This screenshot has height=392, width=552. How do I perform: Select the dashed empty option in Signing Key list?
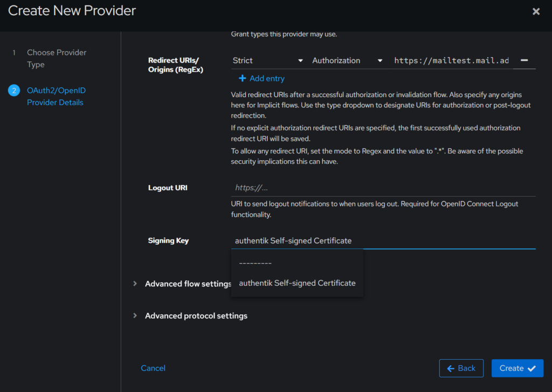coord(297,263)
